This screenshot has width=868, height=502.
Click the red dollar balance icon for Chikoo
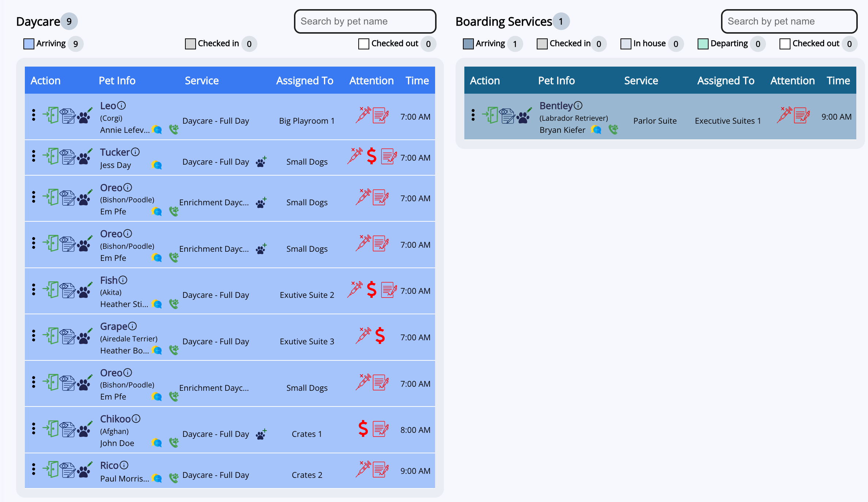click(363, 428)
